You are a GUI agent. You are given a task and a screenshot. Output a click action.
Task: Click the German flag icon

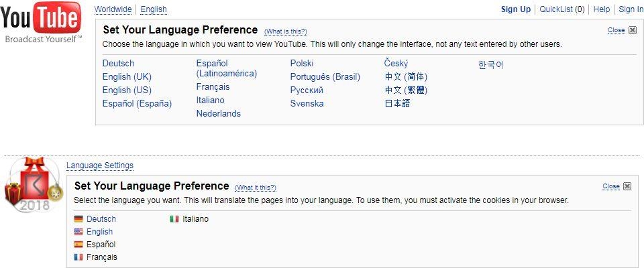pyautogui.click(x=78, y=219)
